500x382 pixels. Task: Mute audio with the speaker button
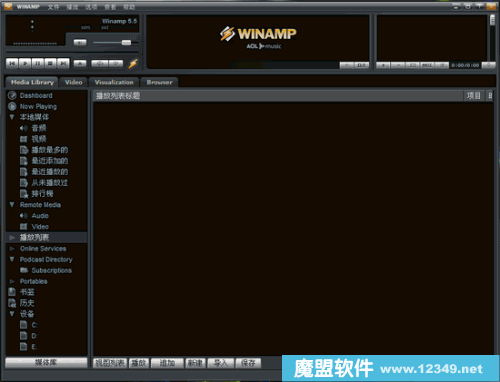coord(80,42)
